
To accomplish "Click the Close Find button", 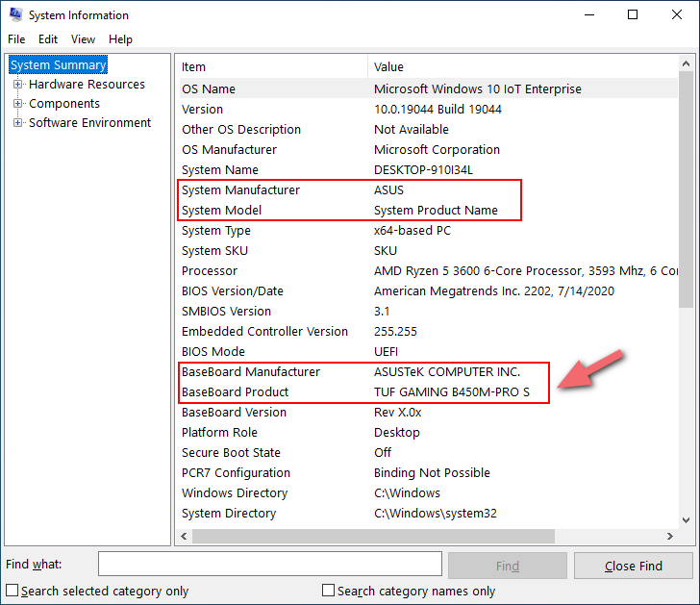I will (633, 566).
